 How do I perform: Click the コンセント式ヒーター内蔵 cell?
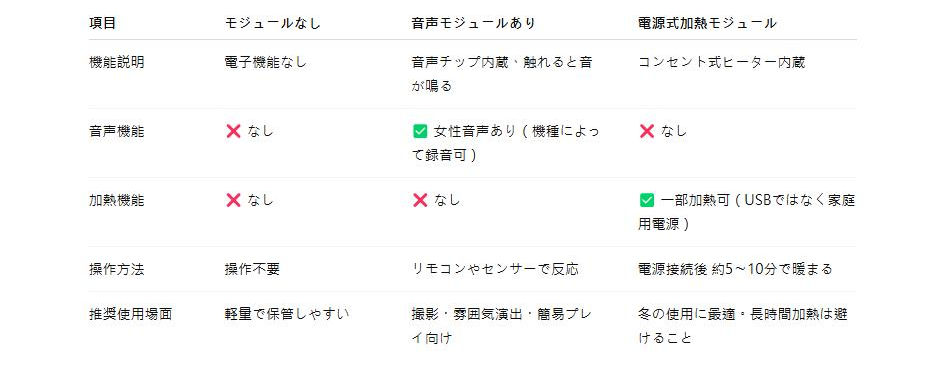click(x=722, y=62)
